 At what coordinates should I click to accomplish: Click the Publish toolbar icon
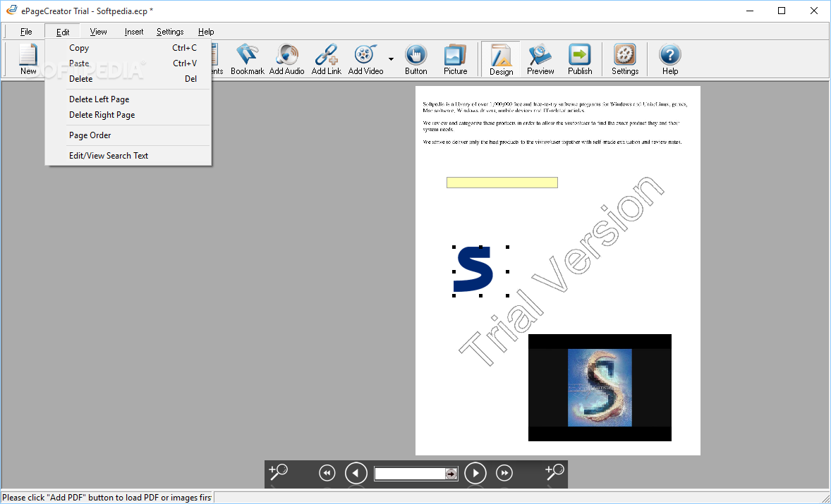580,59
